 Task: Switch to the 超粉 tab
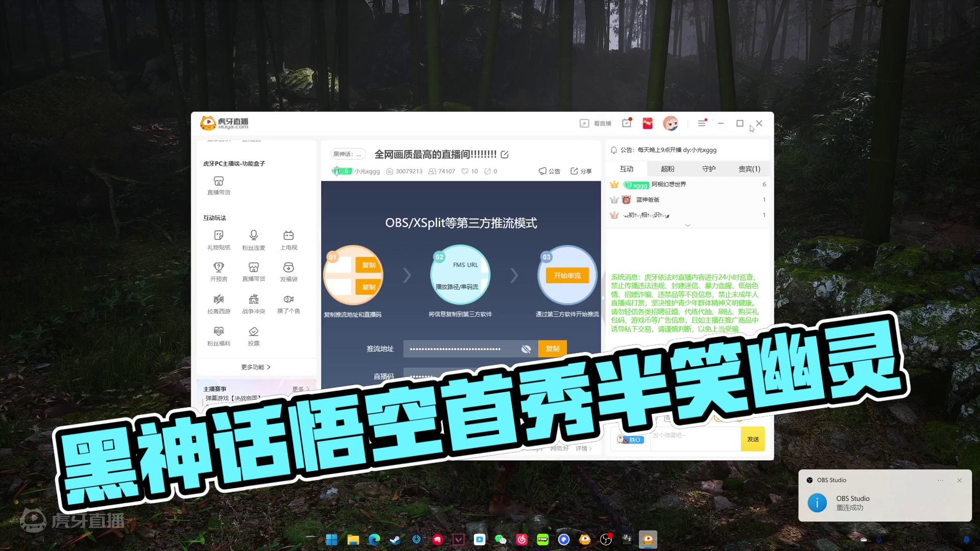click(x=668, y=169)
